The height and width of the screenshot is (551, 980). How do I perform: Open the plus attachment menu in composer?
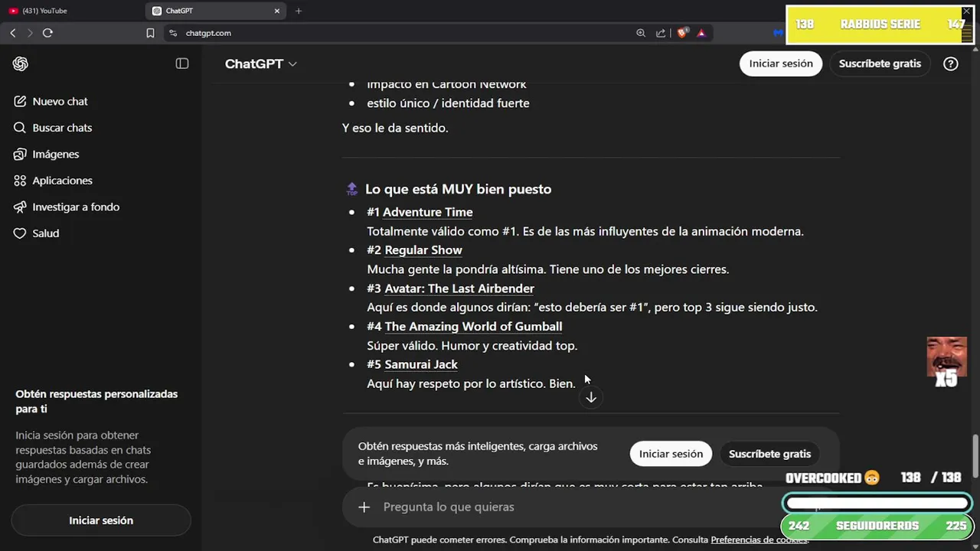pyautogui.click(x=364, y=507)
